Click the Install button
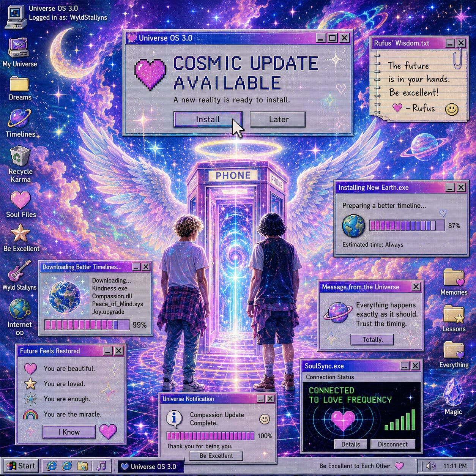This screenshot has width=476, height=476. pyautogui.click(x=208, y=120)
